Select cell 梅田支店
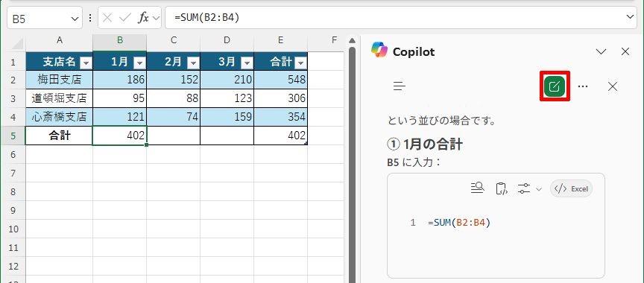The height and width of the screenshot is (283, 644). pos(60,80)
